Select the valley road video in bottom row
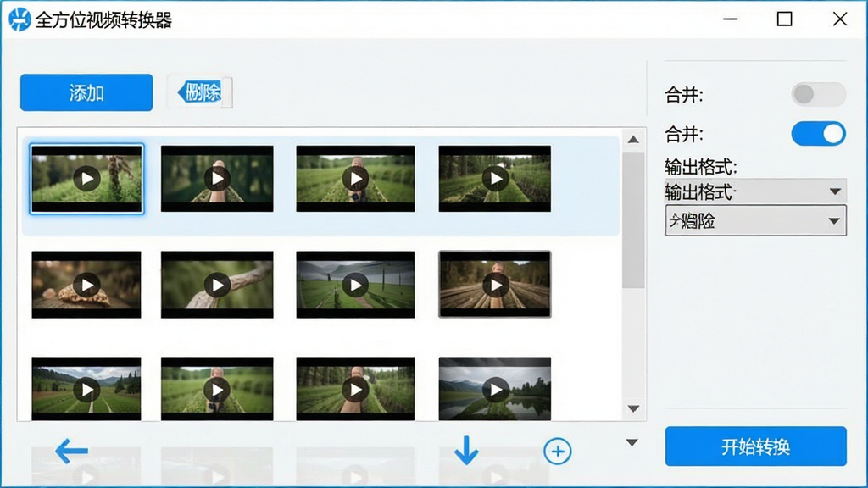Screen dimensions: 868x488 click(86, 388)
